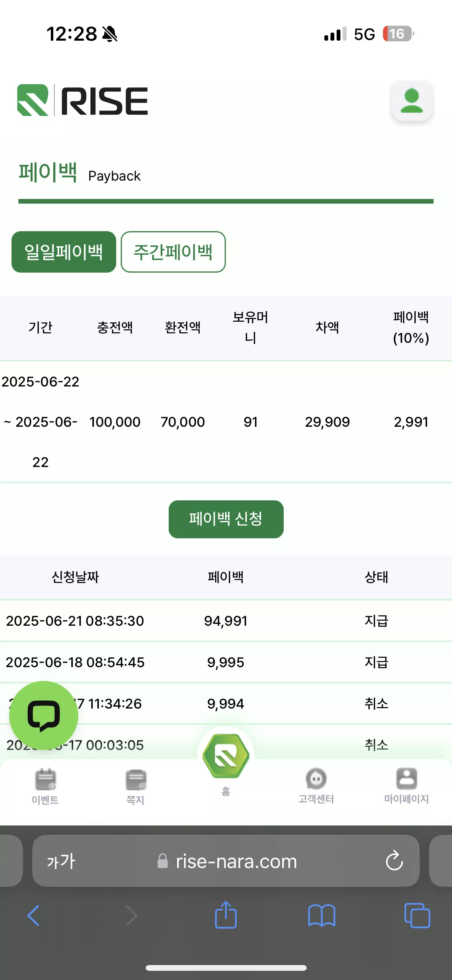This screenshot has width=452, height=980.
Task: Open the 마이페이지 icon
Action: click(406, 786)
